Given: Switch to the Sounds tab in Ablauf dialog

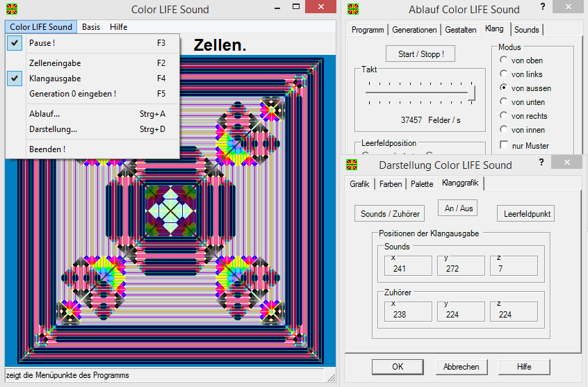Looking at the screenshot, I should [527, 30].
